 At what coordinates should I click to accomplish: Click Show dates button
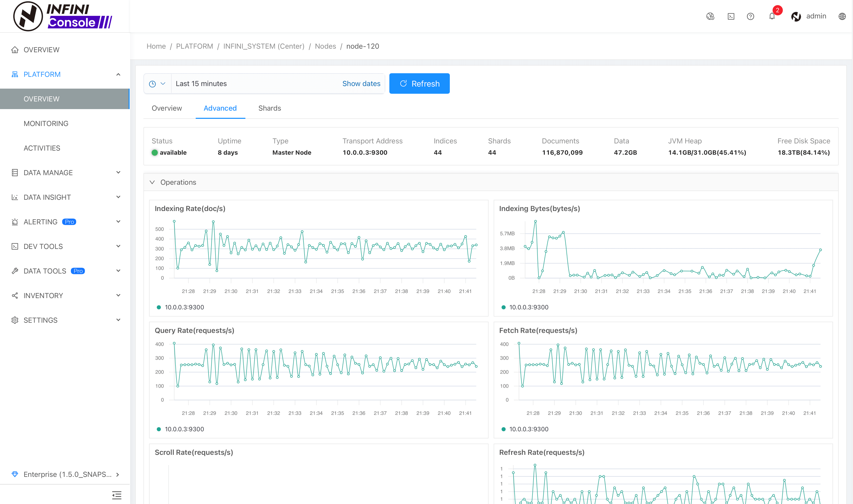click(360, 83)
